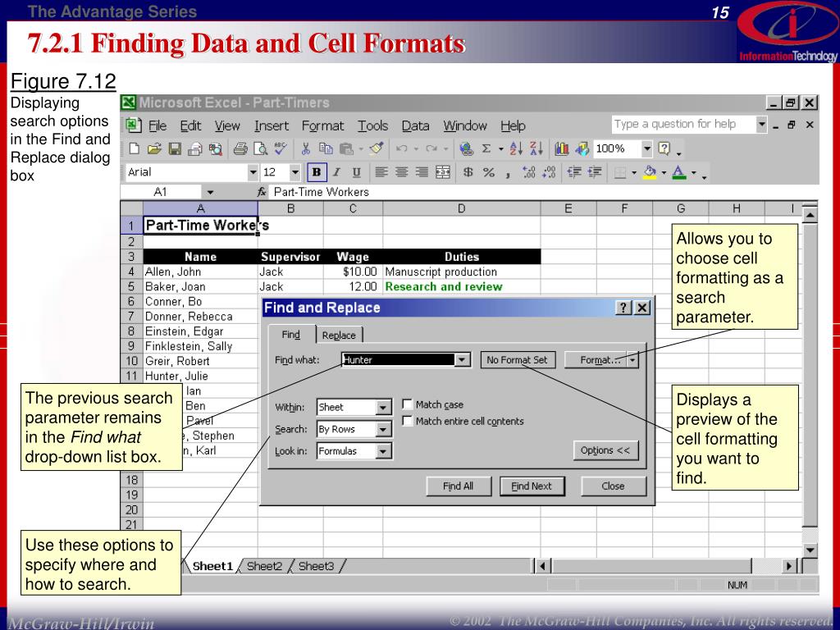Open the Chart Wizard icon
This screenshot has height=630, width=840.
pyautogui.click(x=561, y=149)
